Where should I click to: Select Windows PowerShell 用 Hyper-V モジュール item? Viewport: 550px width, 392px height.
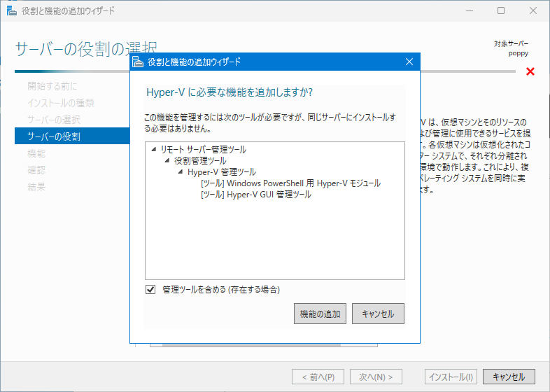click(x=291, y=183)
